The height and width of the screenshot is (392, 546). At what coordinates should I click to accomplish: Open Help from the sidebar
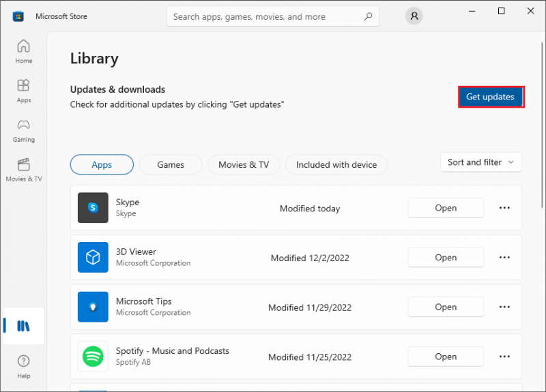24,367
